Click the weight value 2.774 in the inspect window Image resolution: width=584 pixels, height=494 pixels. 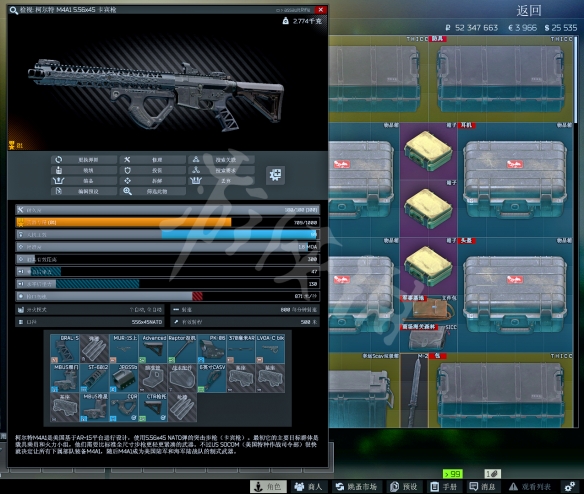point(302,21)
